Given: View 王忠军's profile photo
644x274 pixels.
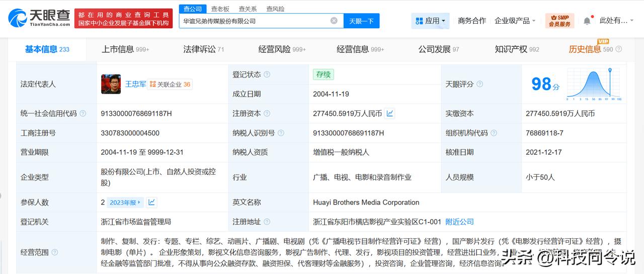Looking at the screenshot, I should tap(111, 84).
